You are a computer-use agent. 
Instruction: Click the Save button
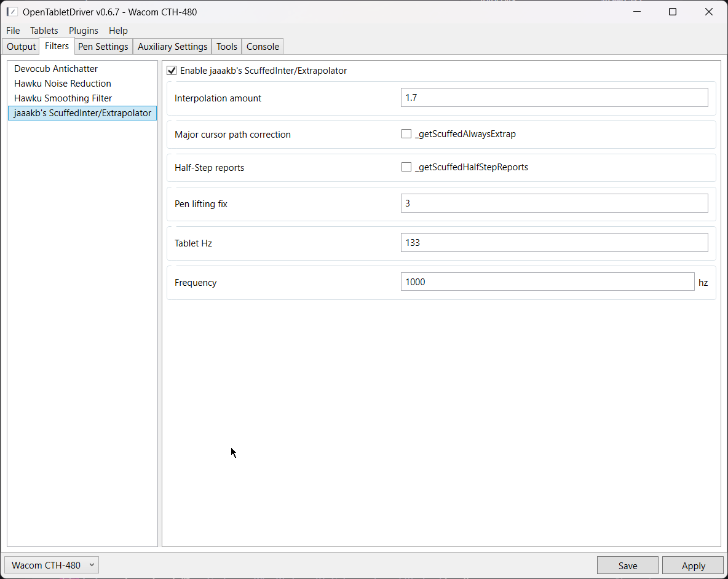point(628,565)
